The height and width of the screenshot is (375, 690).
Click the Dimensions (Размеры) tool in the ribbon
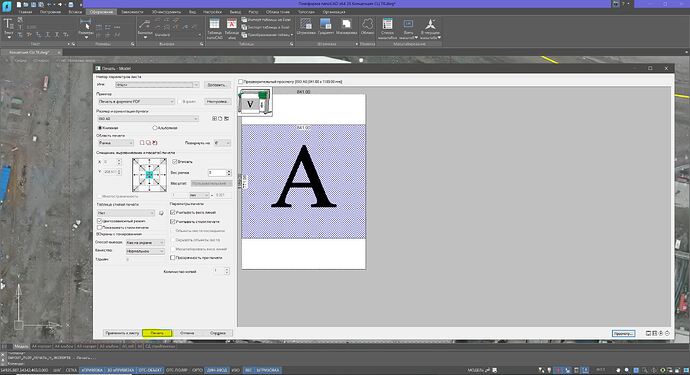(x=86, y=28)
